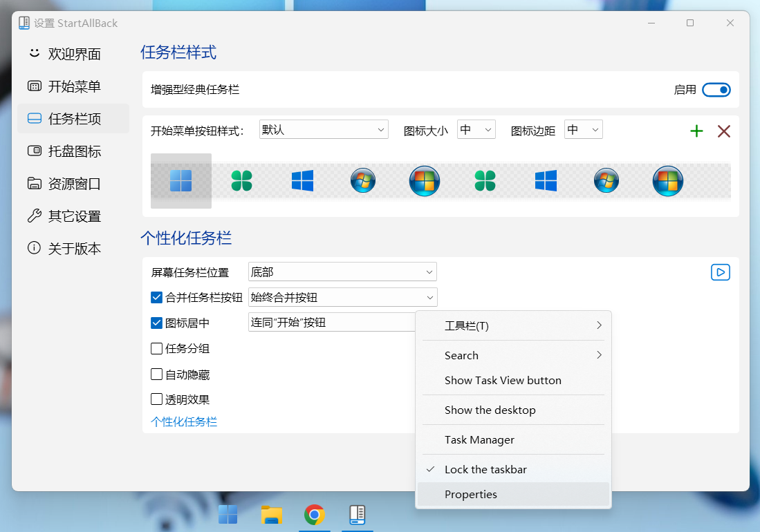Select the second green clover start icon

coord(485,181)
